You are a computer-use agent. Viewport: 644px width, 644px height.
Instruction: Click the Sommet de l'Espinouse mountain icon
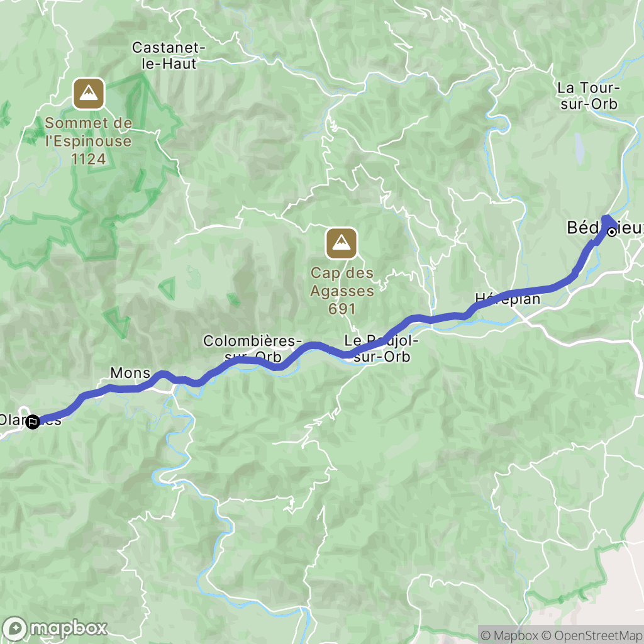89,94
